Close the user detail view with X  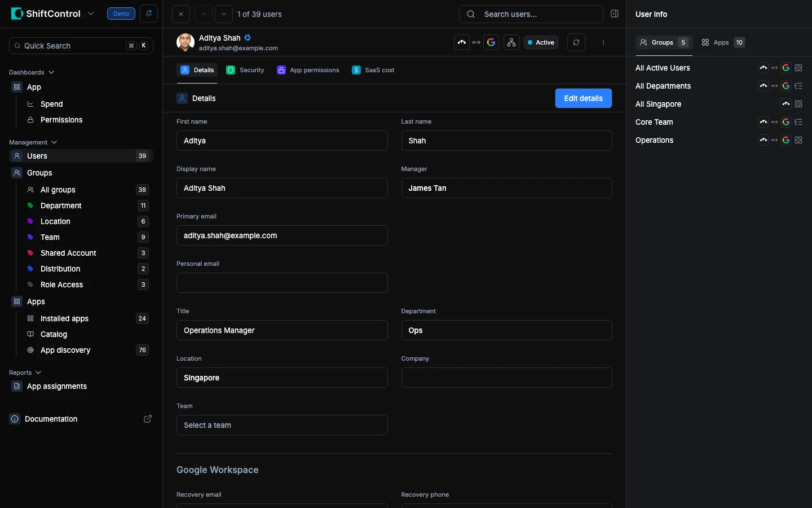181,14
